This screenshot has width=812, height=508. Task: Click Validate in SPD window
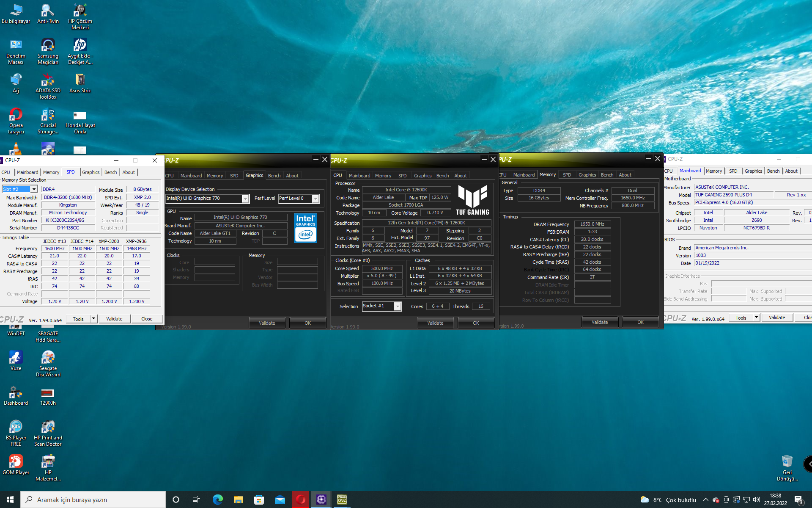tap(114, 319)
